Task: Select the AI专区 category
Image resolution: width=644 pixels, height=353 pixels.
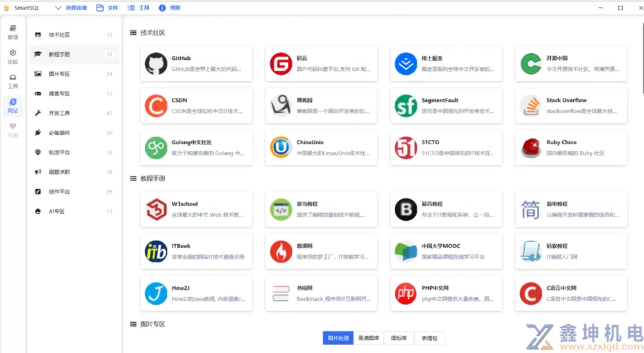Action: pos(74,211)
